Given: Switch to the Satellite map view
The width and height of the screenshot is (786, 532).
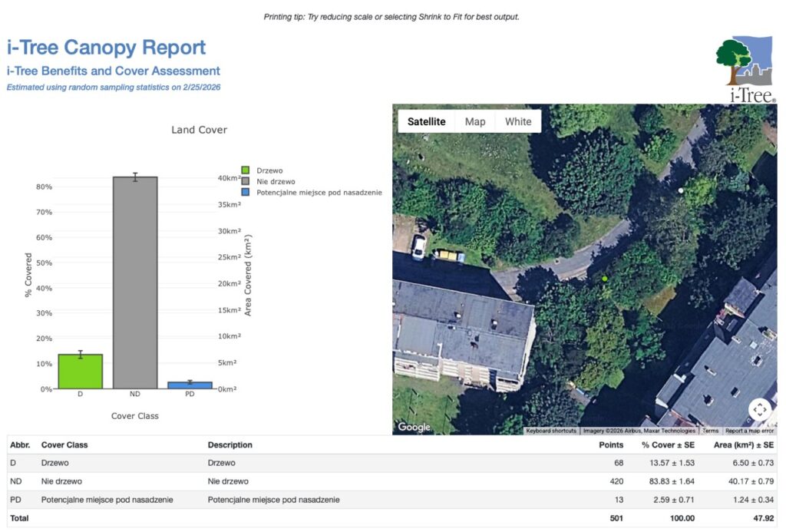Looking at the screenshot, I should tap(426, 121).
